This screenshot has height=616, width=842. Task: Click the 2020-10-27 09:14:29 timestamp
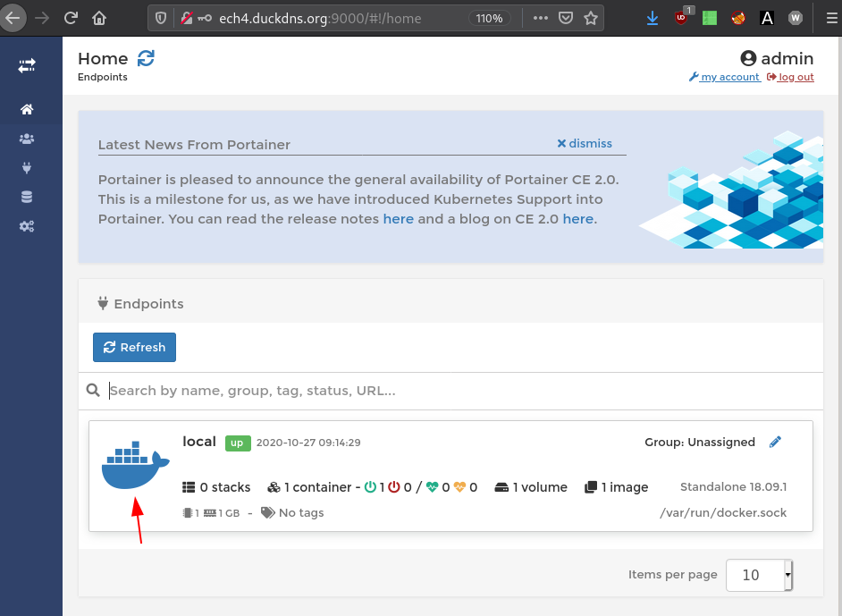coord(308,443)
